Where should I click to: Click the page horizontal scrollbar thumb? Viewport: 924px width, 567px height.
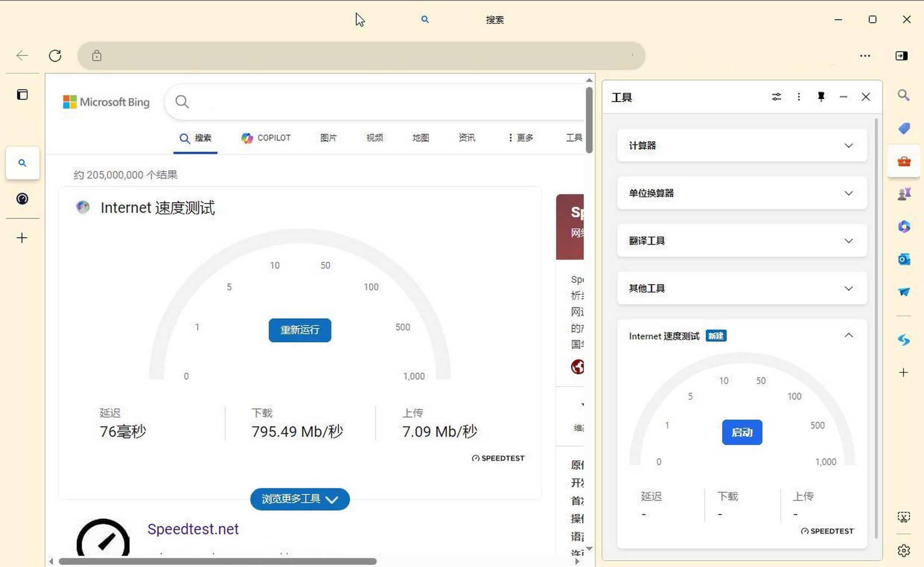click(x=218, y=562)
